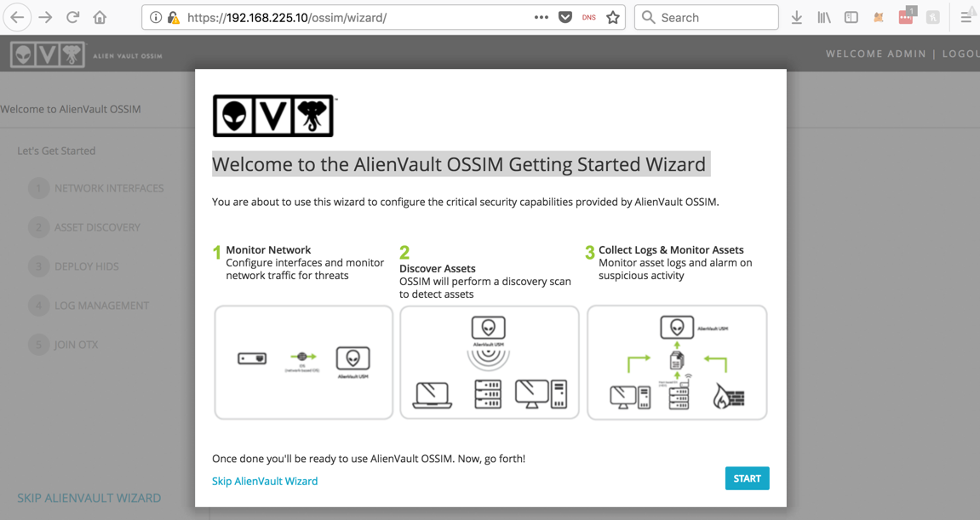The image size is (980, 520).
Task: Click the DNS extension icon in address bar
Action: pos(588,18)
